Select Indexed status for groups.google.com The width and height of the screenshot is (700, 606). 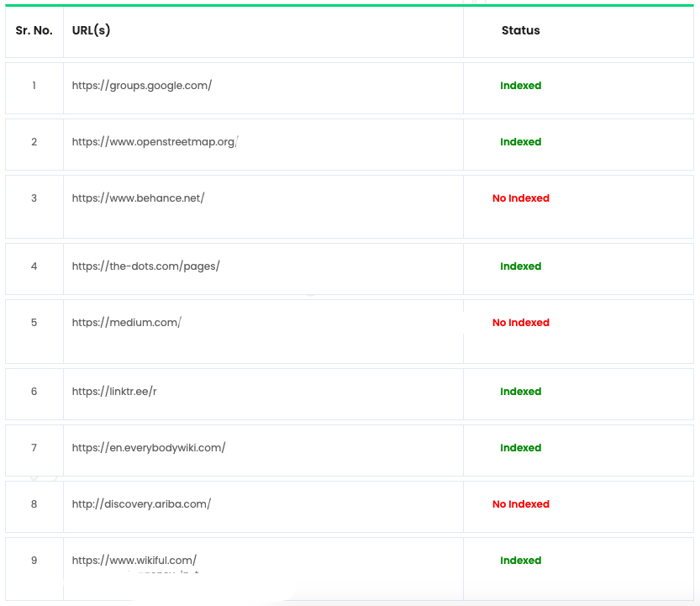point(520,85)
